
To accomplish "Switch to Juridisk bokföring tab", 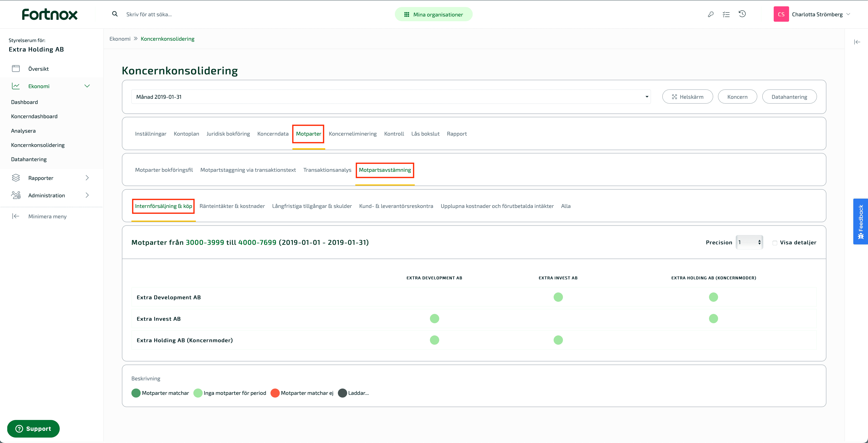I will tap(228, 134).
